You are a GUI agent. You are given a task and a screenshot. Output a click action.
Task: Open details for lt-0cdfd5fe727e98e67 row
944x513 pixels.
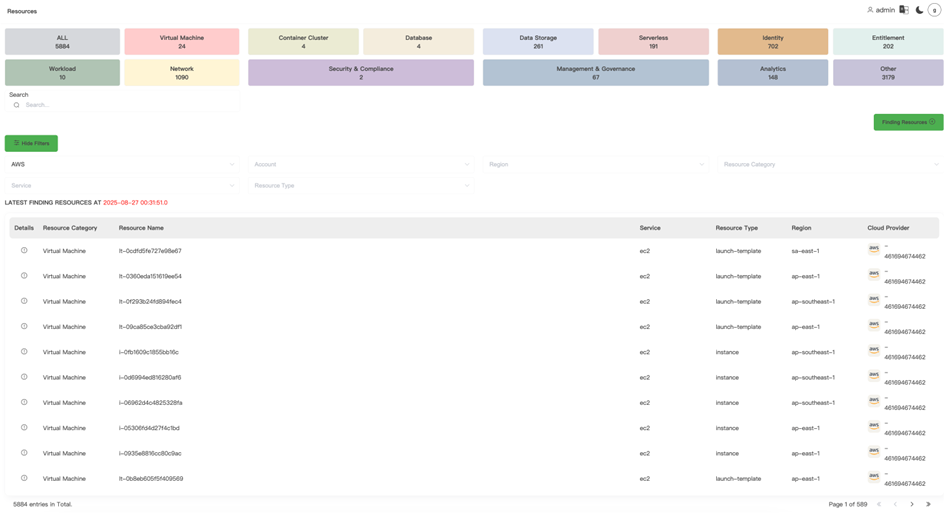[x=24, y=251]
